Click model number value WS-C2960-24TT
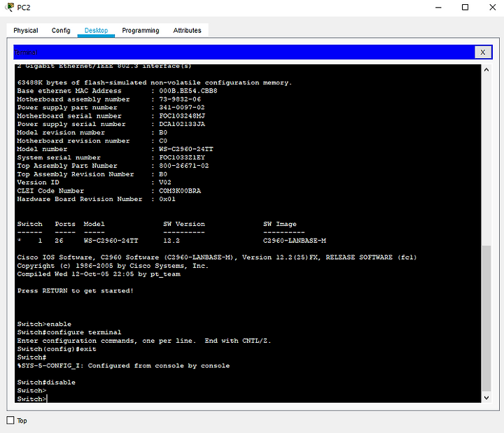The width and height of the screenshot is (504, 433). point(185,149)
